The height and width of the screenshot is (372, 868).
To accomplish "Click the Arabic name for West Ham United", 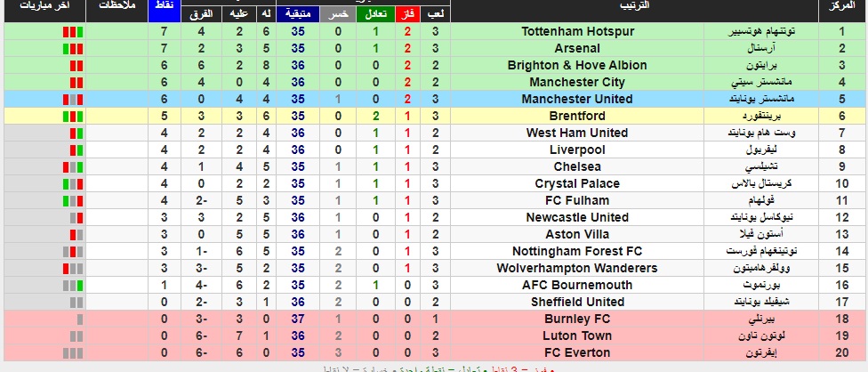I will click(761, 133).
